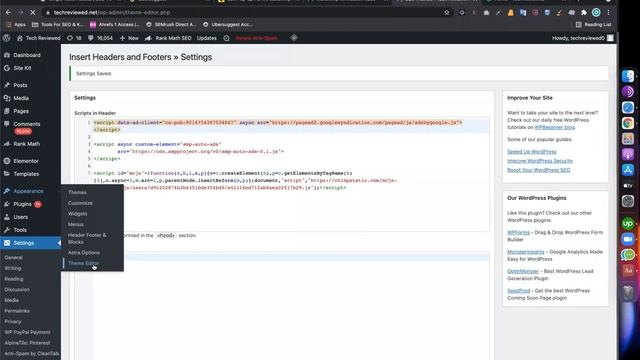Click the diamond icon in admin bar

[294, 38]
